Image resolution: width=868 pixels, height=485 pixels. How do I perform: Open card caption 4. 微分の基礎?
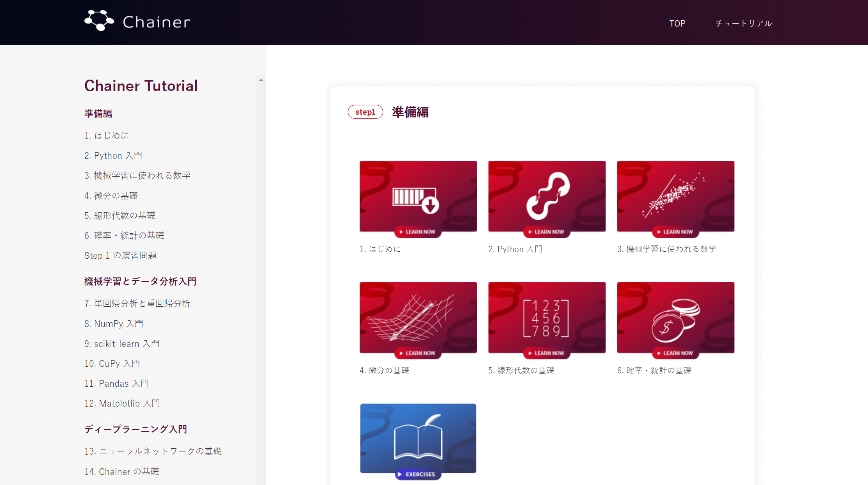384,370
